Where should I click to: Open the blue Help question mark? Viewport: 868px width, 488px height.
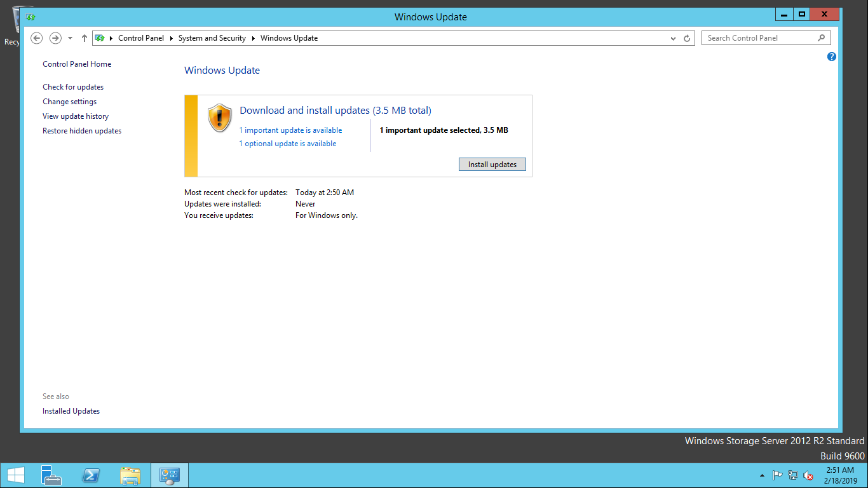click(831, 57)
